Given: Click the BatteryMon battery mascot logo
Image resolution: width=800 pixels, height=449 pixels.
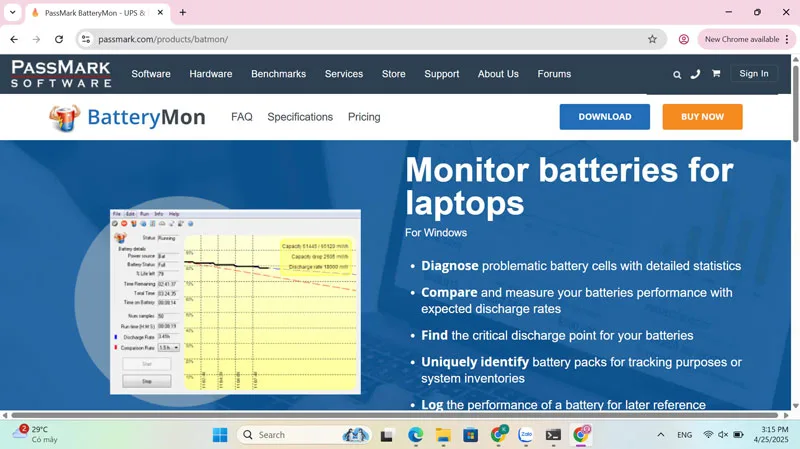Looking at the screenshot, I should coord(64,117).
